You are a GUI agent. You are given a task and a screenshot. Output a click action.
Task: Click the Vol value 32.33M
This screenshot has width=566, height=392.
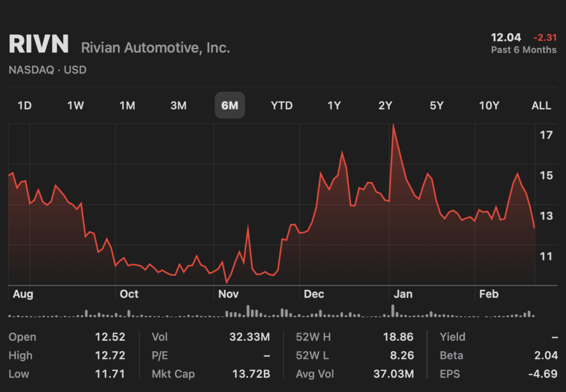click(x=249, y=337)
